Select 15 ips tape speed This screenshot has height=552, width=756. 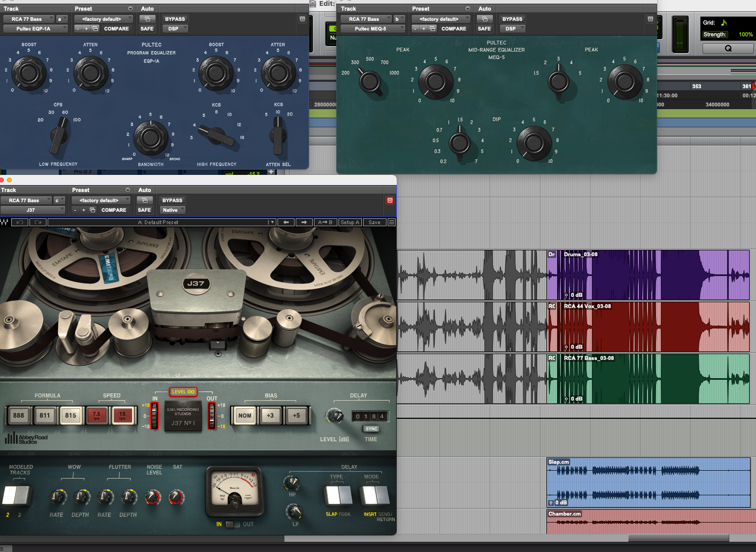click(x=122, y=415)
